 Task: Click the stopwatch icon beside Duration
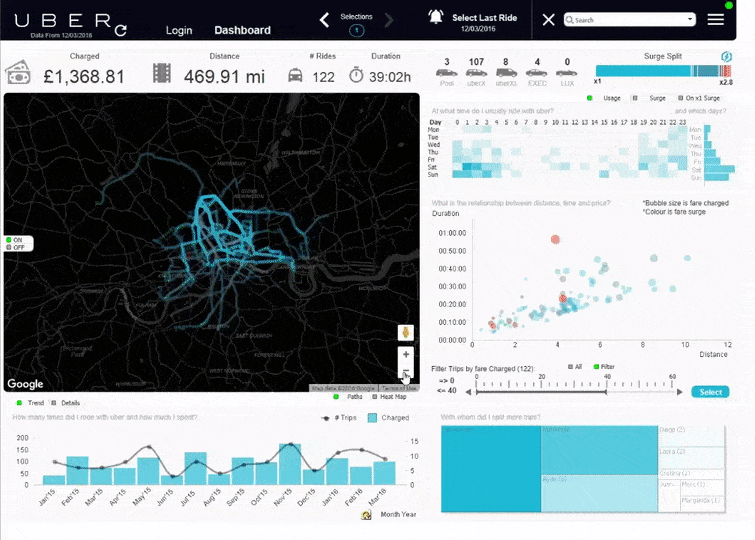[356, 75]
